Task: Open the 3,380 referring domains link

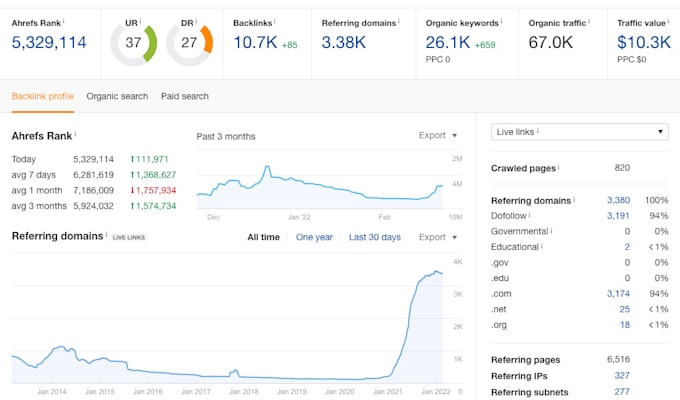Action: tap(618, 200)
